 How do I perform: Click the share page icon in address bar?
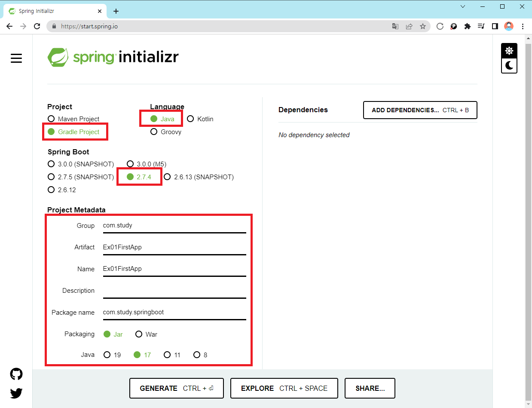coord(409,26)
